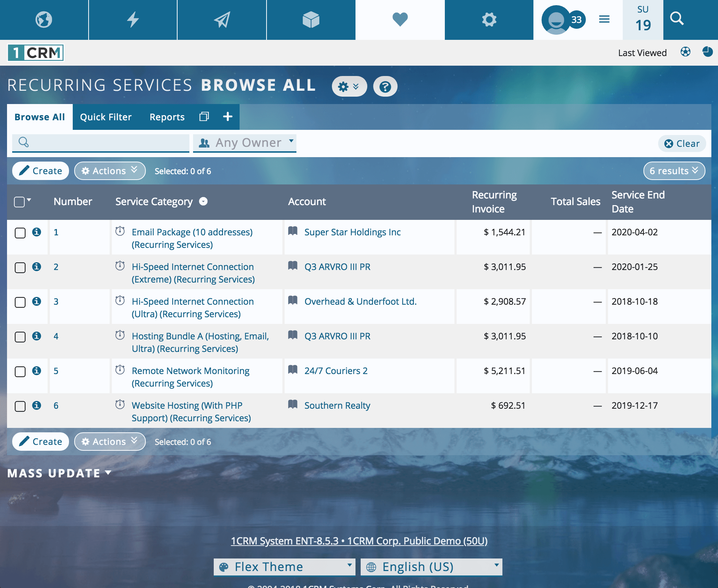Image resolution: width=718 pixels, height=588 pixels.
Task: Open Hi-Speed Internet Connection (Extreme) link
Action: 193,273
